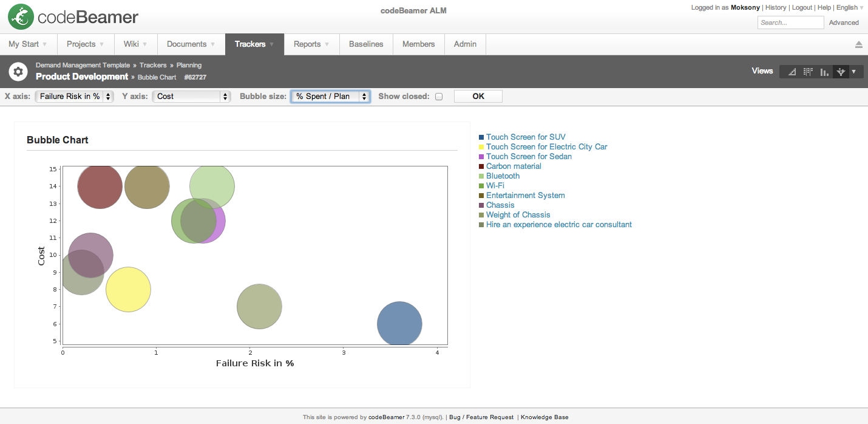Viewport: 868px width, 424px height.
Task: Open the Product Development tracker title
Action: click(82, 77)
